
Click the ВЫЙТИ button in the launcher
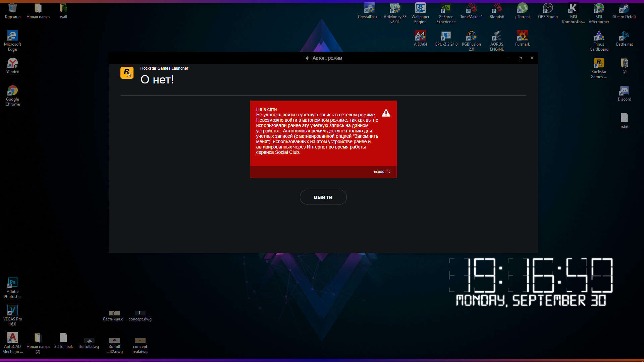tap(323, 197)
